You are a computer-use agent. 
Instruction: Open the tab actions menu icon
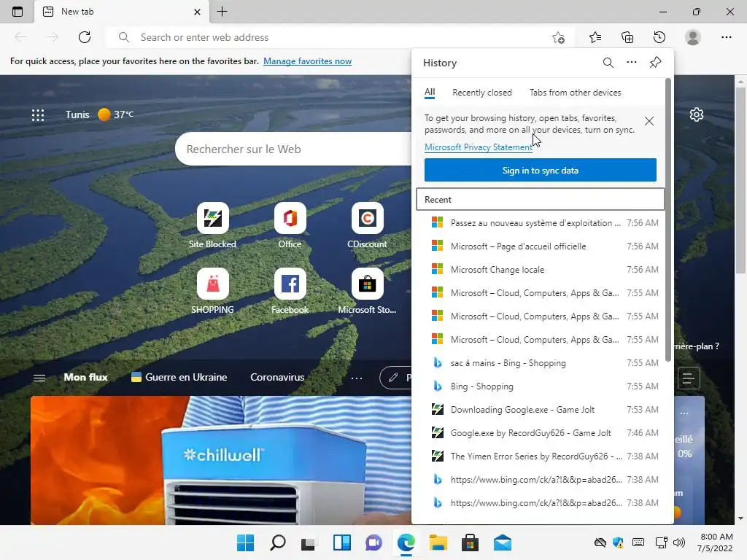coord(18,12)
